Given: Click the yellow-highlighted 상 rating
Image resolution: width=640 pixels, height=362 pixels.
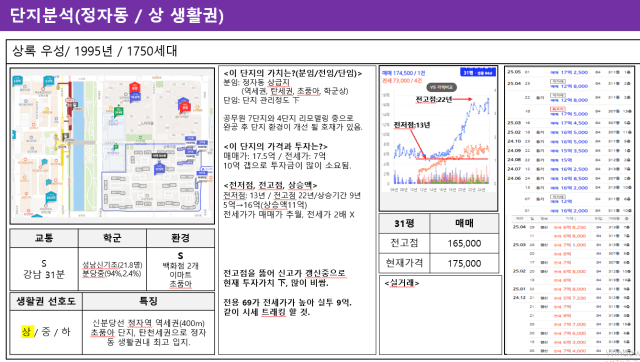Looking at the screenshot, I should point(27,331).
